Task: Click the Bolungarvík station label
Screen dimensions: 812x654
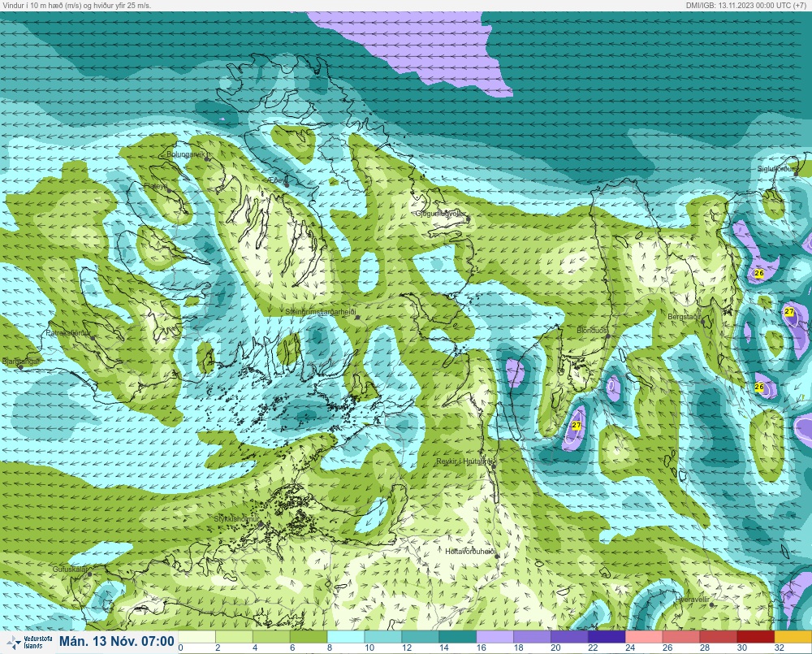Action: 188,154
